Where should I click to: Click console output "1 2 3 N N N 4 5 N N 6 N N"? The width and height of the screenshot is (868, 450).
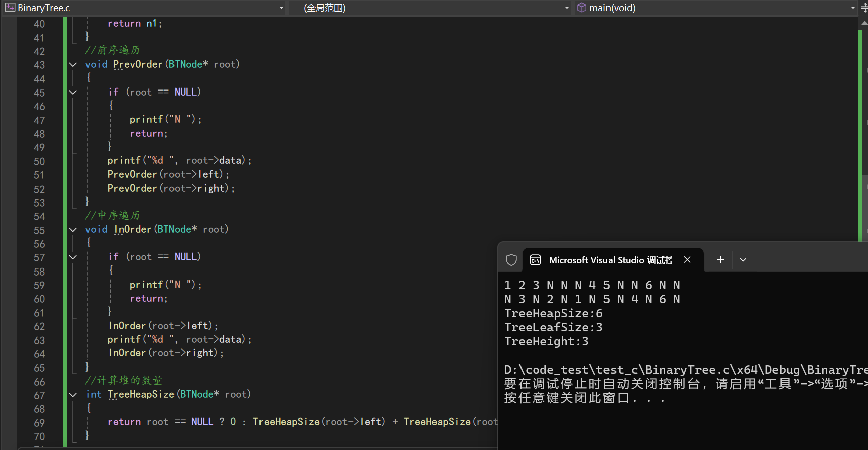pos(592,285)
